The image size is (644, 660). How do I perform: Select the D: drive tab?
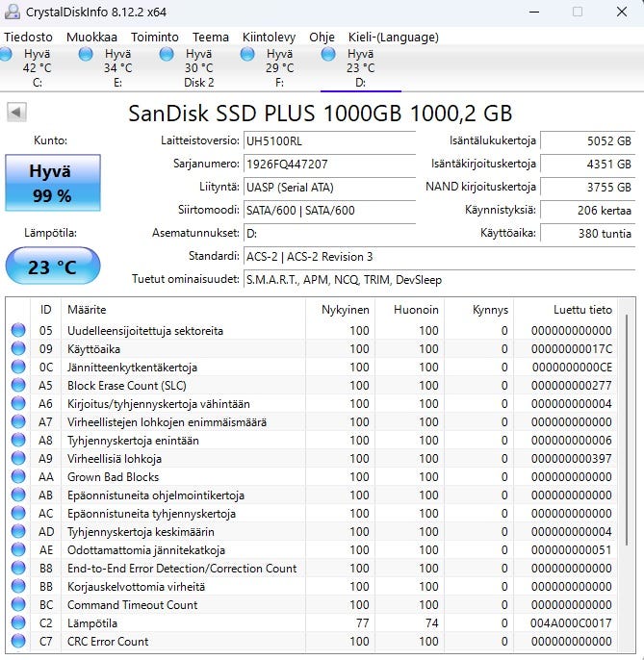(x=360, y=68)
